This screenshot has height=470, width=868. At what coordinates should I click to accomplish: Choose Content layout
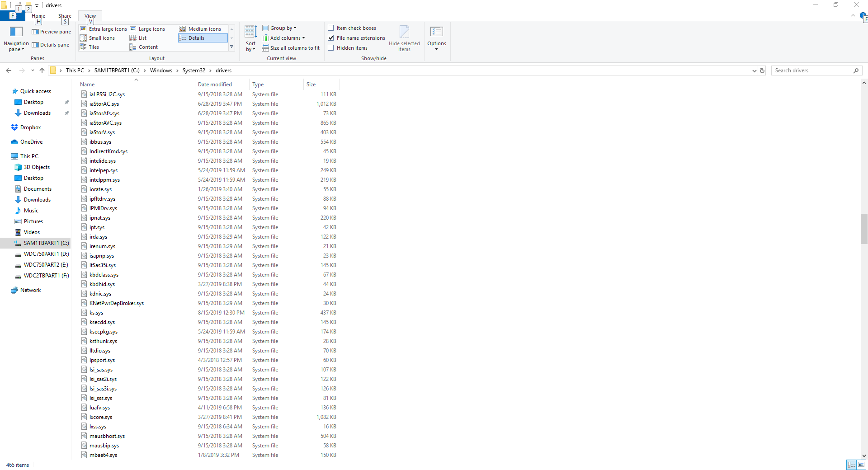[x=144, y=47]
